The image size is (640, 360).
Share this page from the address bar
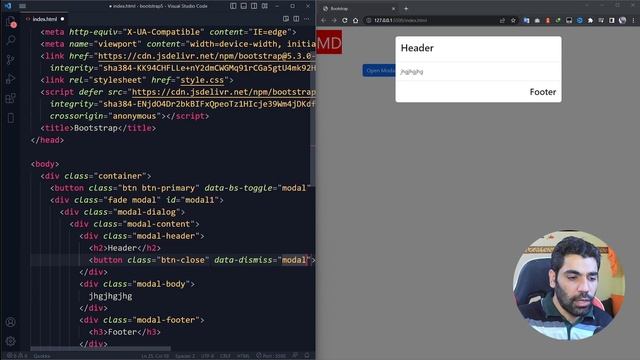pos(502,20)
